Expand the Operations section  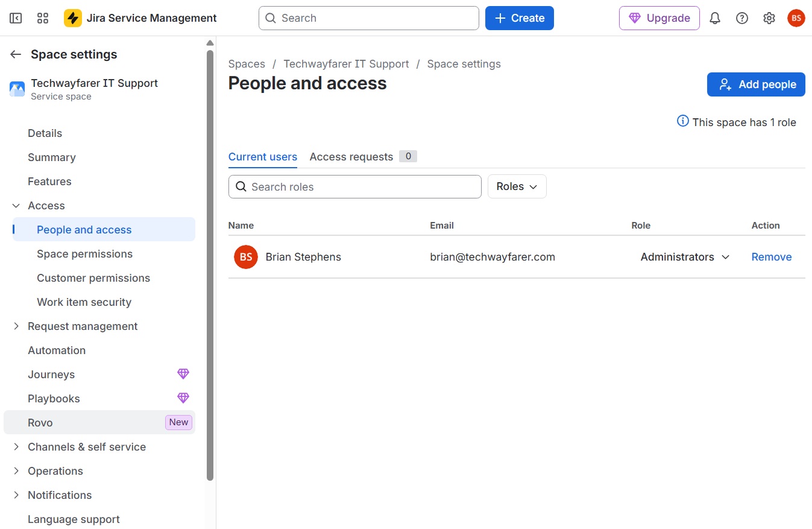coord(16,471)
